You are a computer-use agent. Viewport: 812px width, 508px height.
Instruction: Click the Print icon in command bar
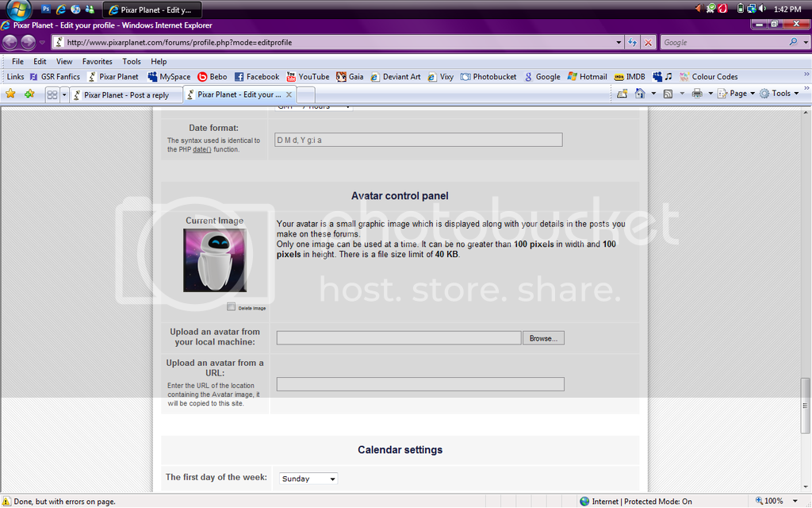coord(696,94)
